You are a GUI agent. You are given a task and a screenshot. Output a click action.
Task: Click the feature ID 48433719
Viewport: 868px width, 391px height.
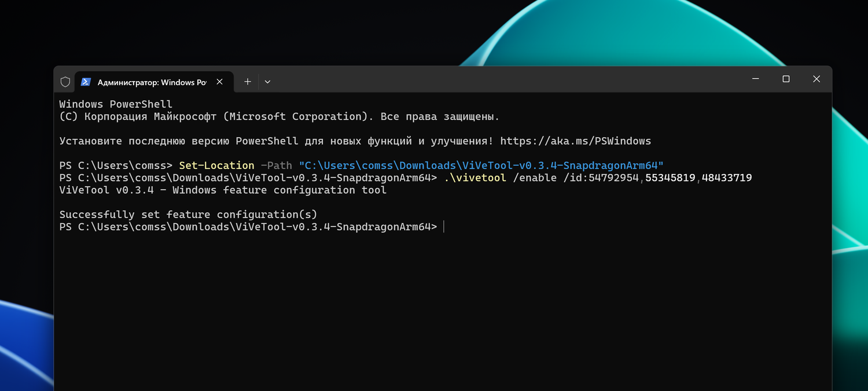pyautogui.click(x=726, y=178)
